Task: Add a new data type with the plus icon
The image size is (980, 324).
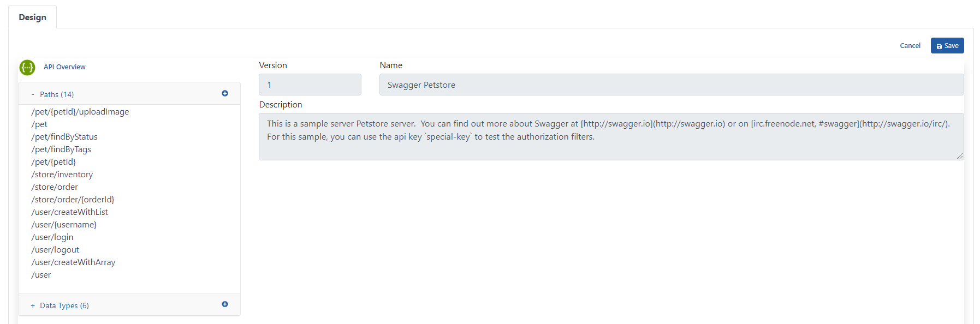Action: click(x=225, y=304)
